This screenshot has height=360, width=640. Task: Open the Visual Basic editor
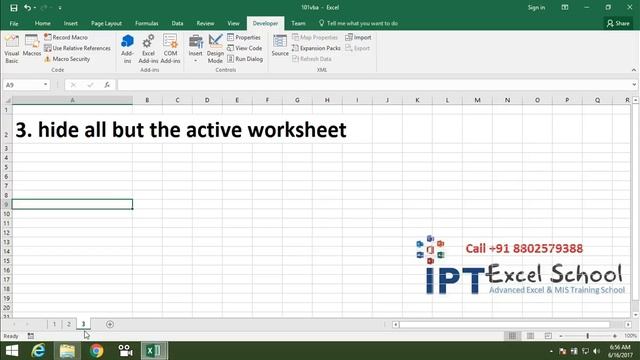coord(12,49)
